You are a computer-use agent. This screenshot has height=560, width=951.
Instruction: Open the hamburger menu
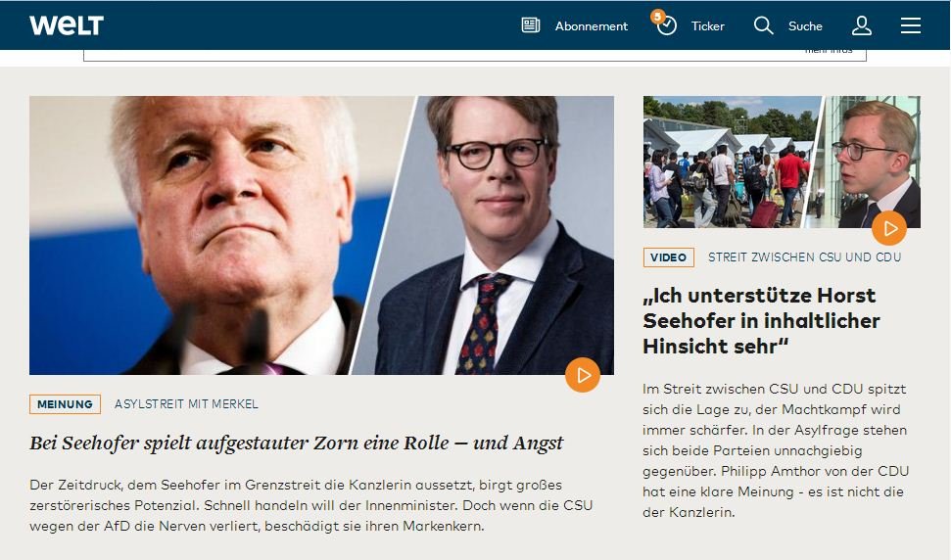[911, 25]
